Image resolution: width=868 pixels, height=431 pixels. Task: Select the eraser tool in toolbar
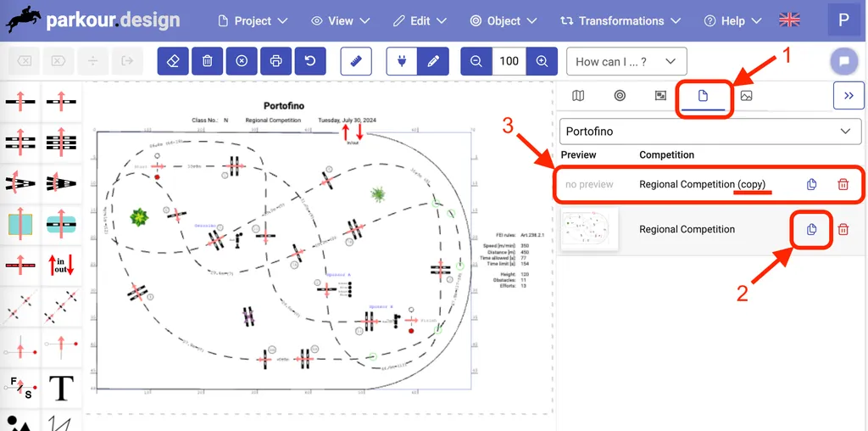pyautogui.click(x=173, y=61)
